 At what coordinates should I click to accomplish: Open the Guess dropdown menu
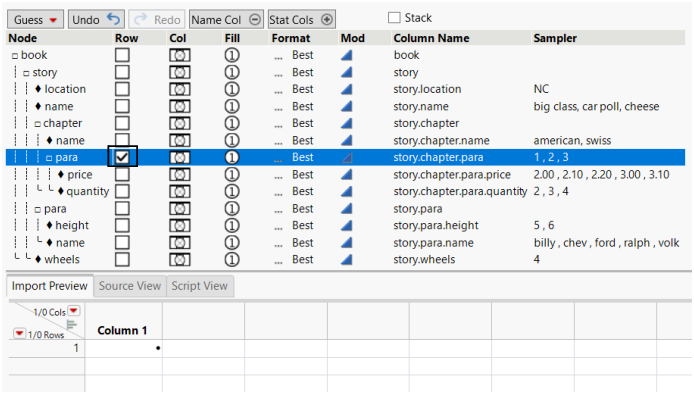point(35,20)
